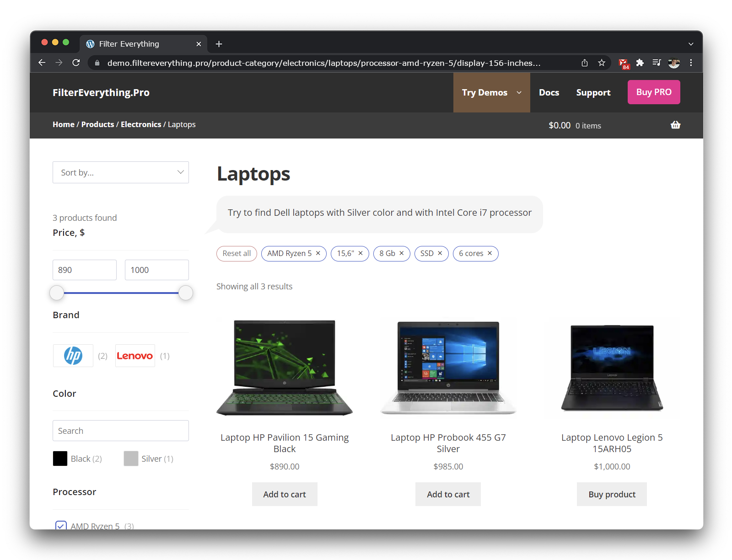The height and width of the screenshot is (560, 732).
Task: Toggle the Silver color filter
Action: point(131,459)
